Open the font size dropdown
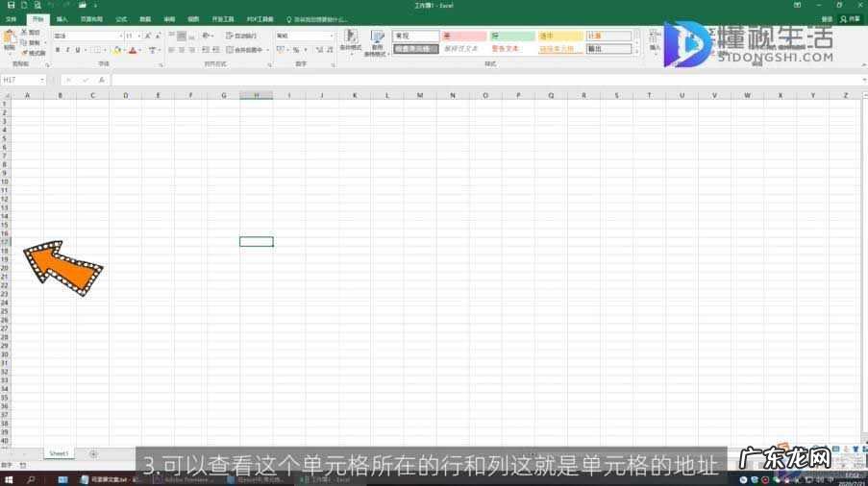The image size is (868, 486). (138, 36)
